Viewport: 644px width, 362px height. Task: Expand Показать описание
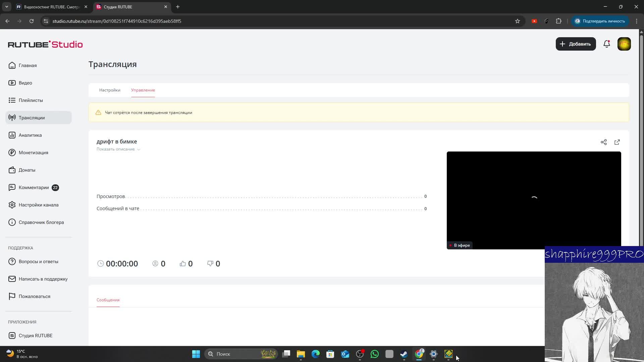118,149
